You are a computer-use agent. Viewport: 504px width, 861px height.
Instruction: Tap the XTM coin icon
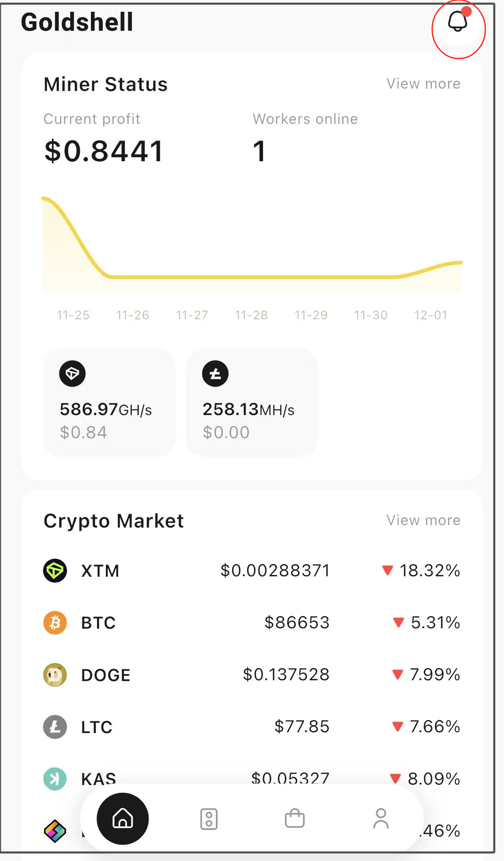55,571
